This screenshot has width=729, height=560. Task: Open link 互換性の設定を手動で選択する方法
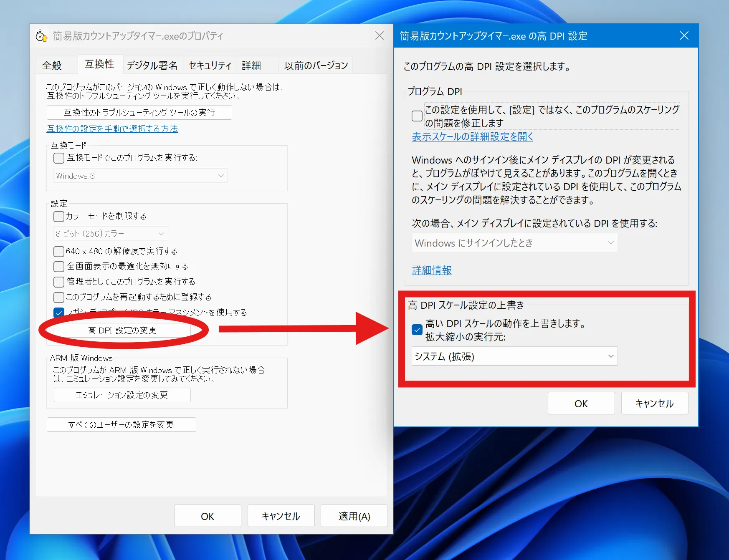(x=112, y=129)
